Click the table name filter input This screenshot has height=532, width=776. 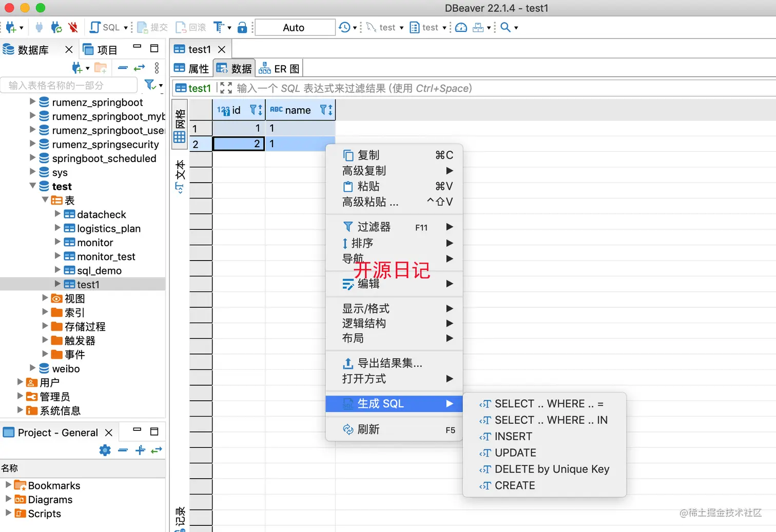point(69,85)
